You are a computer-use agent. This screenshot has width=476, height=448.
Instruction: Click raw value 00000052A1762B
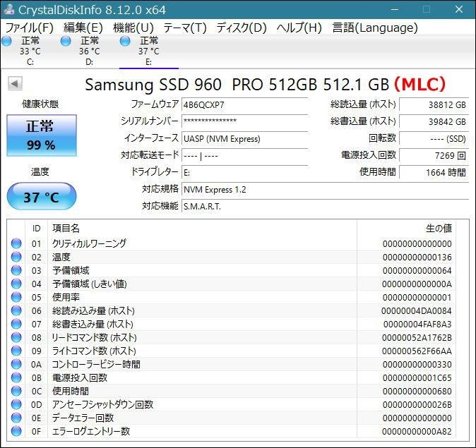click(417, 338)
